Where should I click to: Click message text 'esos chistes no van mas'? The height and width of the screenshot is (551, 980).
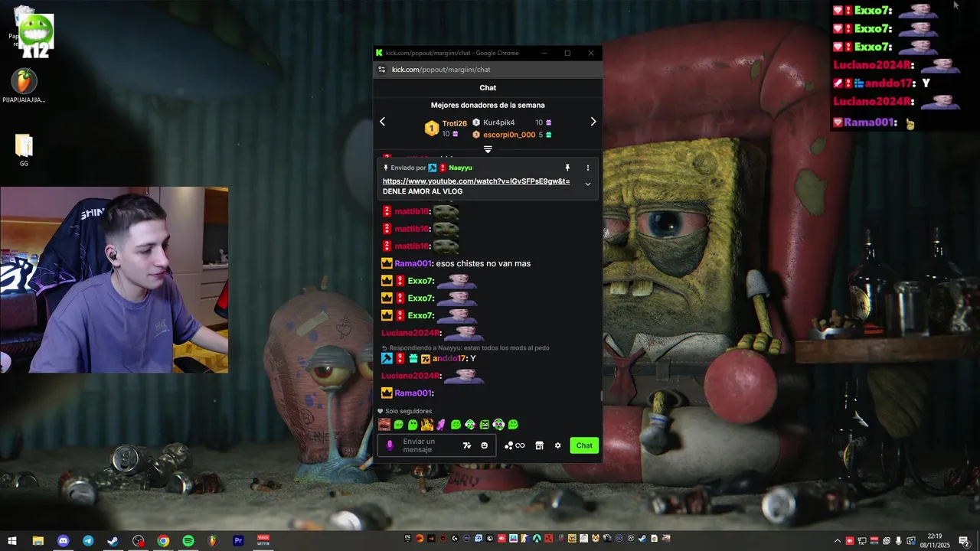click(483, 263)
